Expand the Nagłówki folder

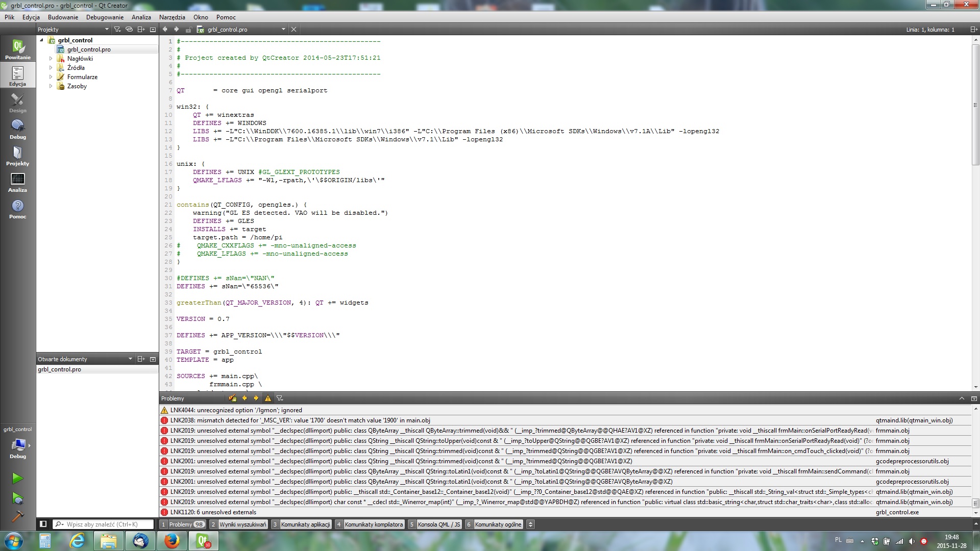51,59
